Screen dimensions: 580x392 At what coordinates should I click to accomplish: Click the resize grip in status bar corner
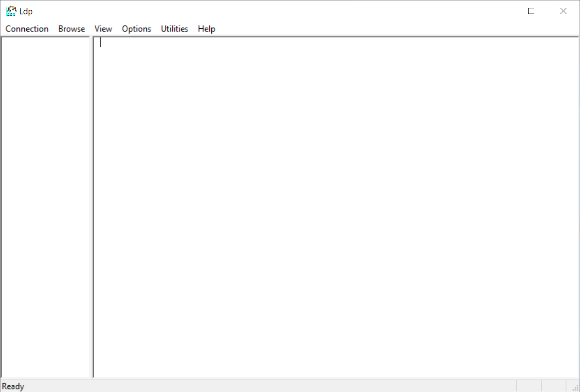[x=575, y=388]
